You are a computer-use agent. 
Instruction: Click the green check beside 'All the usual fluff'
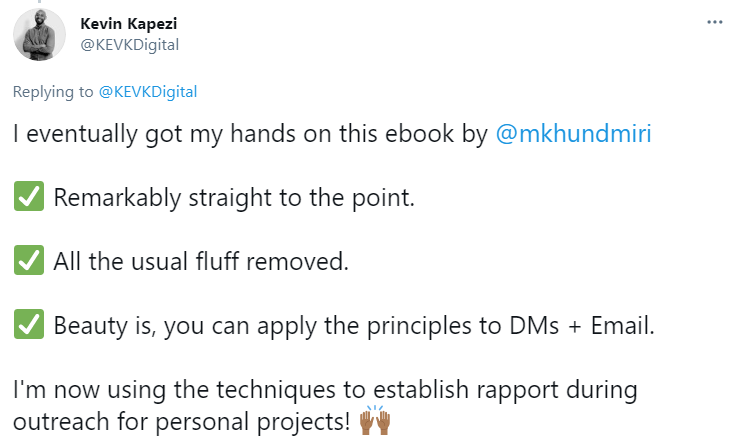29,261
